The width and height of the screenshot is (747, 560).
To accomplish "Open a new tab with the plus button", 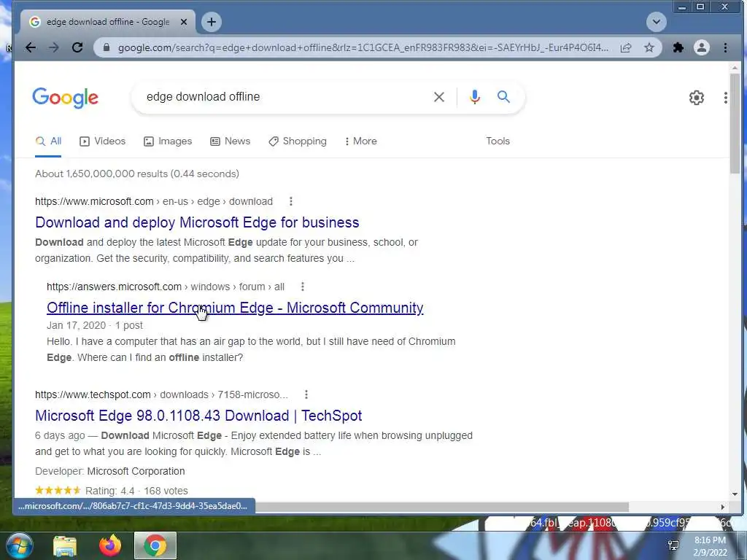I will tap(212, 22).
